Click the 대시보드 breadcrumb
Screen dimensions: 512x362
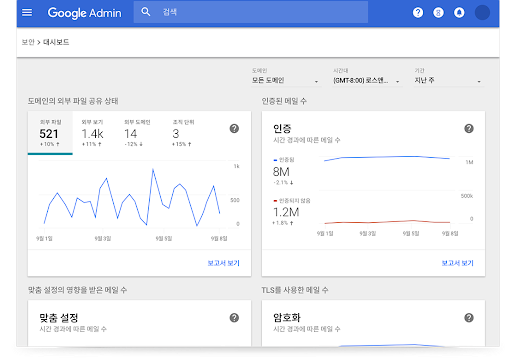56,42
